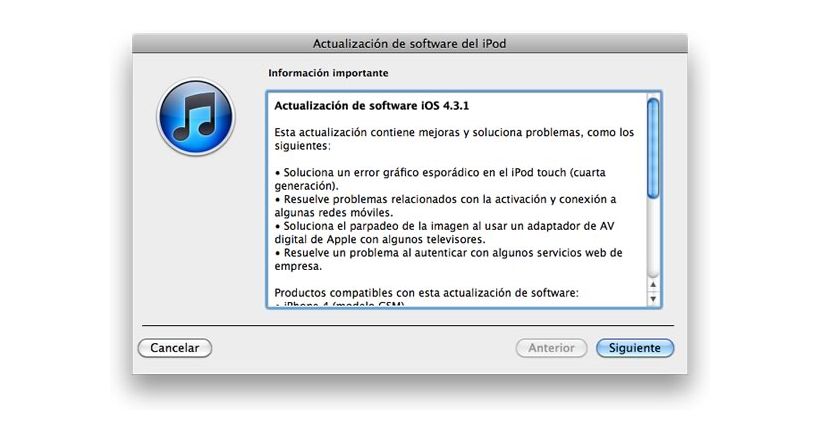
Task: Click the bullet about redes móviles activation
Action: [x=445, y=206]
